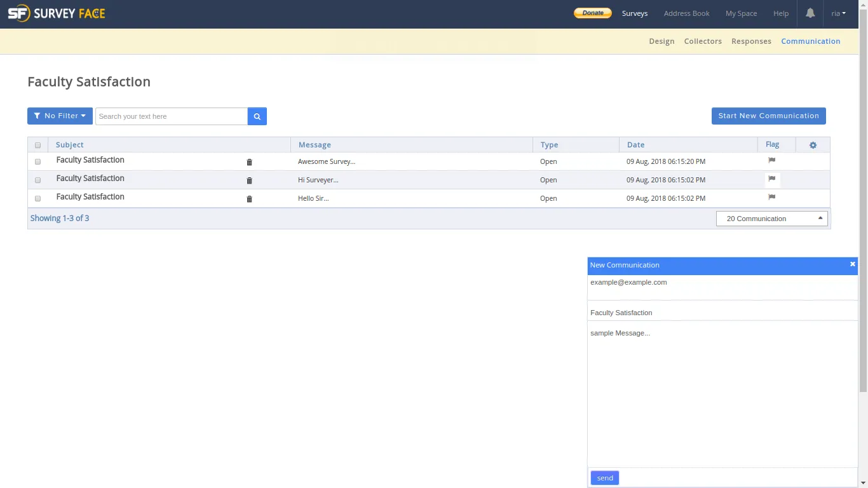
Task: Focus the "Search your text here" field
Action: point(171,116)
